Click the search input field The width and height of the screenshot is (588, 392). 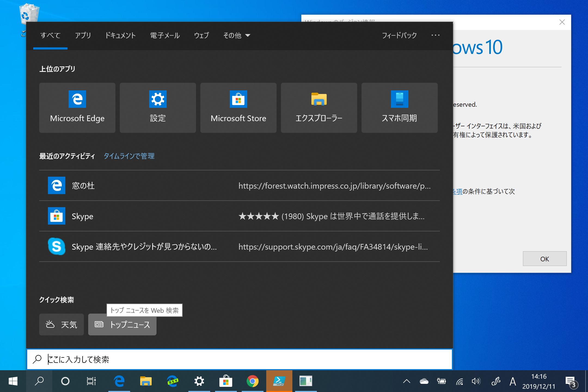point(191,359)
